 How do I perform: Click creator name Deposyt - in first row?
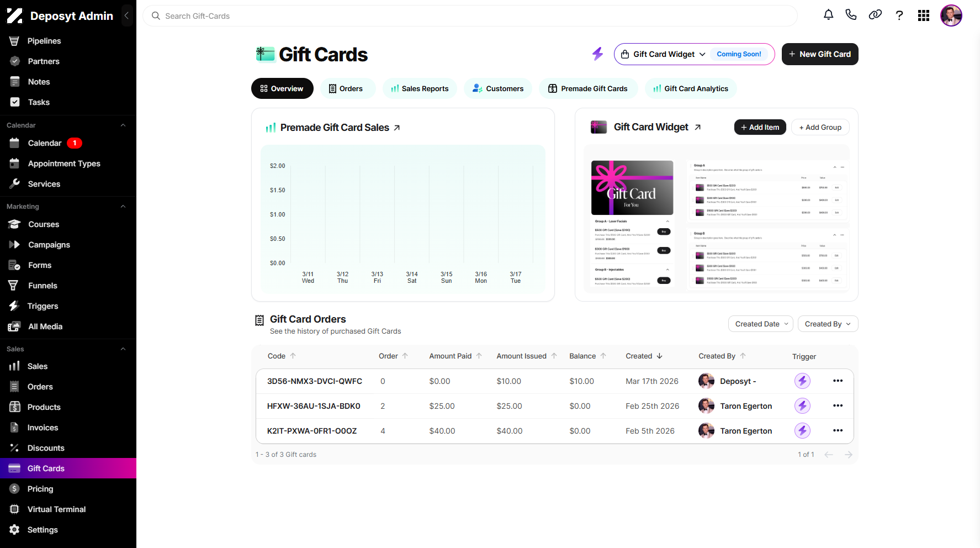tap(738, 381)
